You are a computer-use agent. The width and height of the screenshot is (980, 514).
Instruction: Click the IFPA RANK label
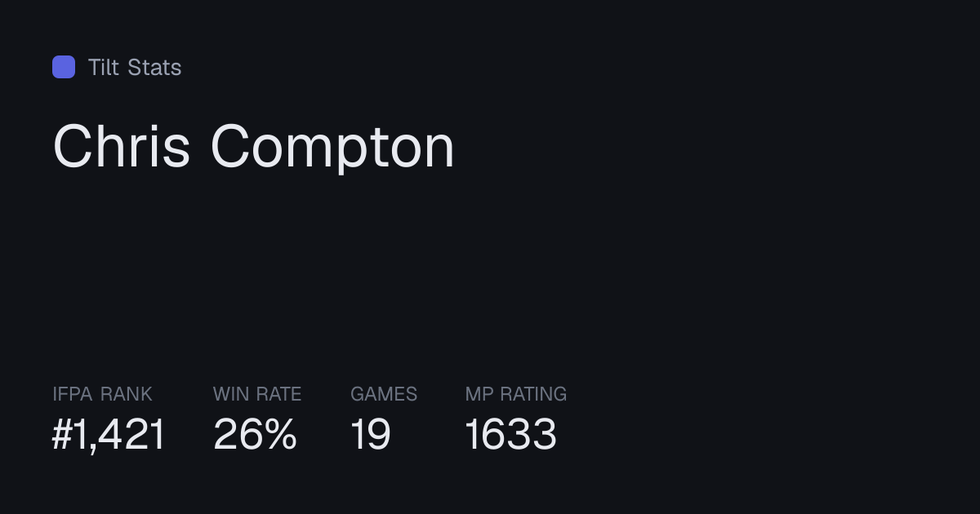pyautogui.click(x=102, y=394)
